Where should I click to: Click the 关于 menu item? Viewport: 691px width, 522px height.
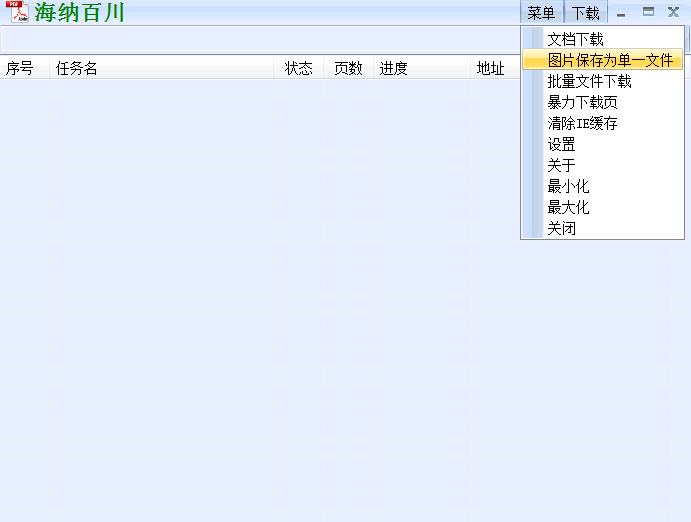561,165
